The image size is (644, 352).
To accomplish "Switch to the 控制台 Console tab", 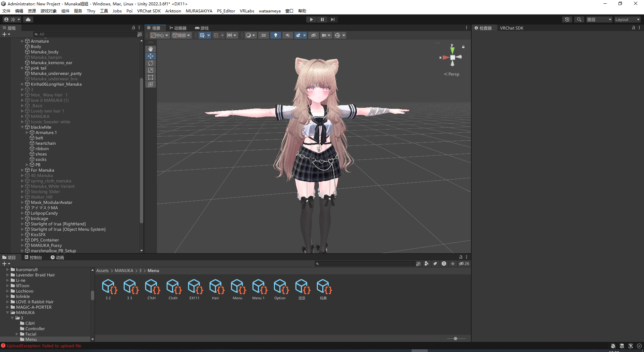I will [33, 258].
